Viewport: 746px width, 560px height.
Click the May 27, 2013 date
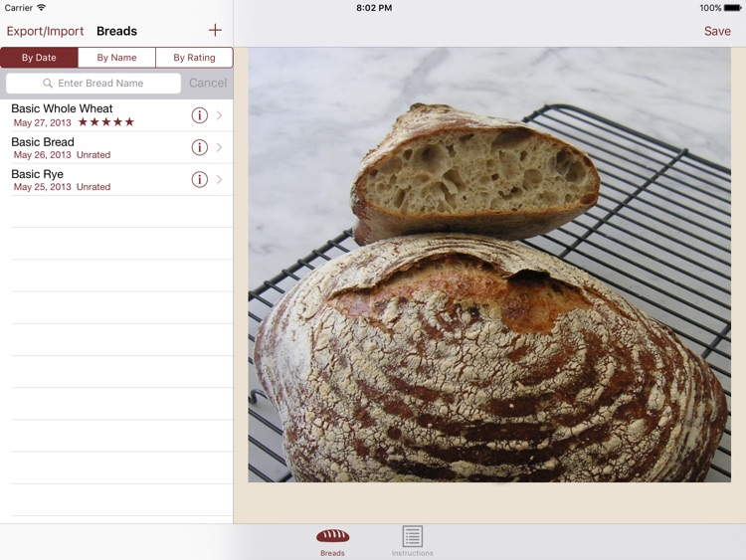(43, 122)
